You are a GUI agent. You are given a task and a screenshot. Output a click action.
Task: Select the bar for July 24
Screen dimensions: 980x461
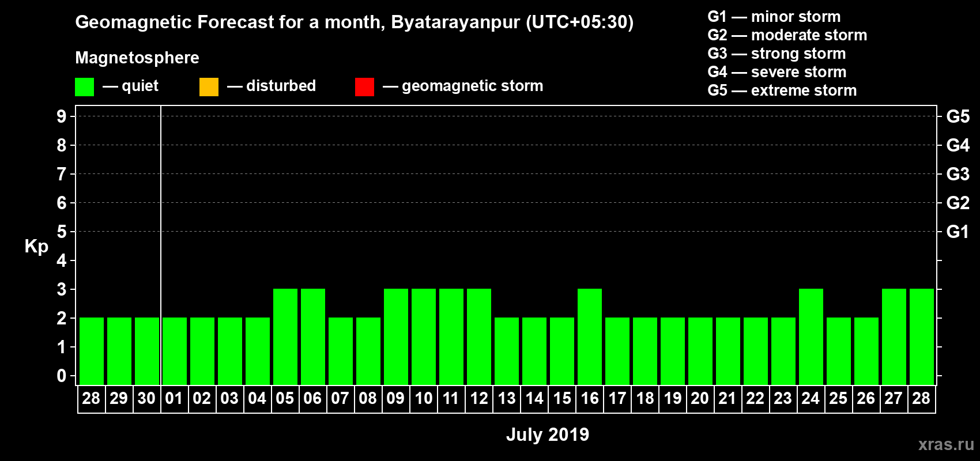coord(811,337)
